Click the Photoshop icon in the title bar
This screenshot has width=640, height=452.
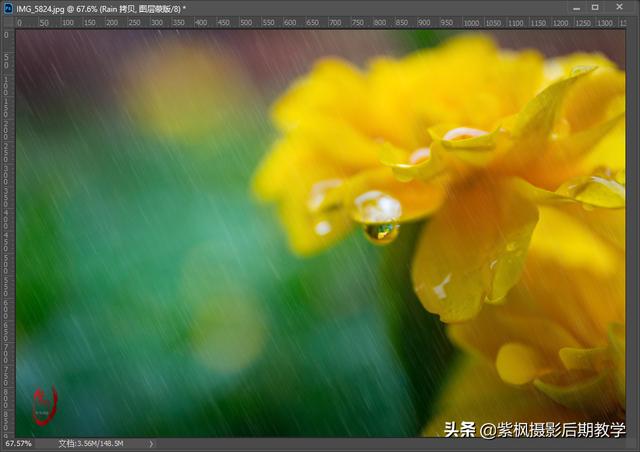[7, 7]
